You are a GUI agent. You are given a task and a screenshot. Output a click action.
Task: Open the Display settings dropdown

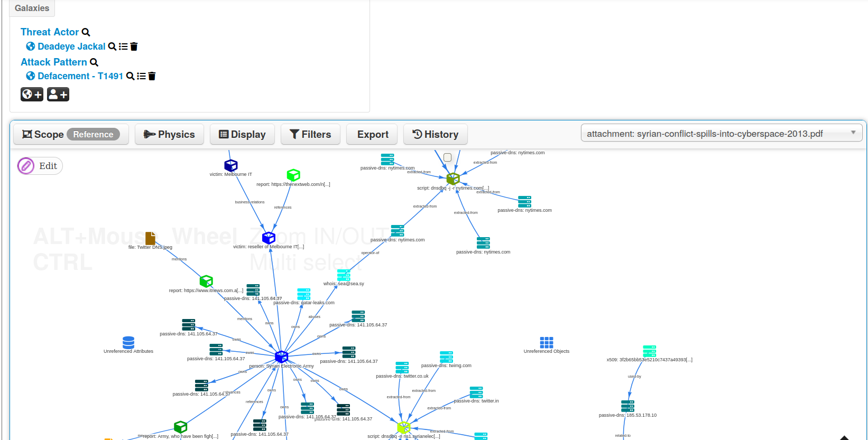click(x=242, y=135)
